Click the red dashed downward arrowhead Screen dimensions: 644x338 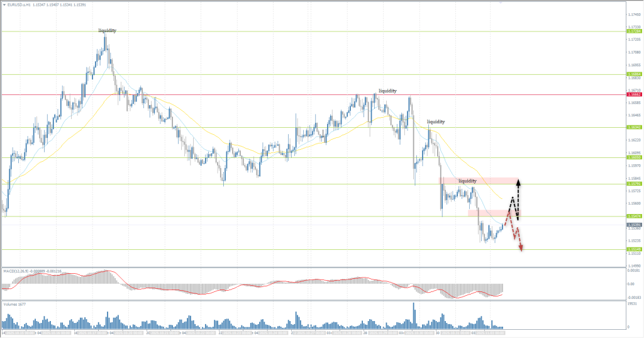coord(521,249)
